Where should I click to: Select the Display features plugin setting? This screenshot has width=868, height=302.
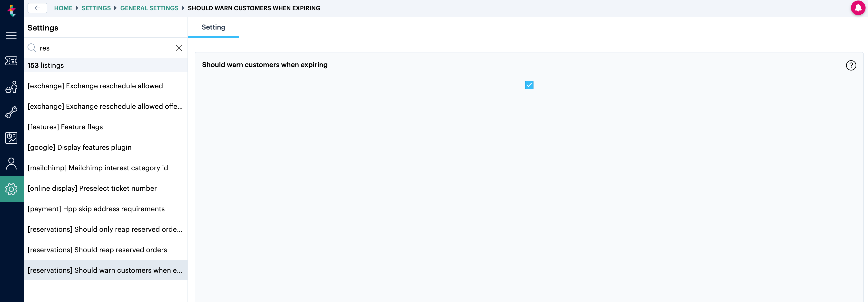[x=79, y=147]
